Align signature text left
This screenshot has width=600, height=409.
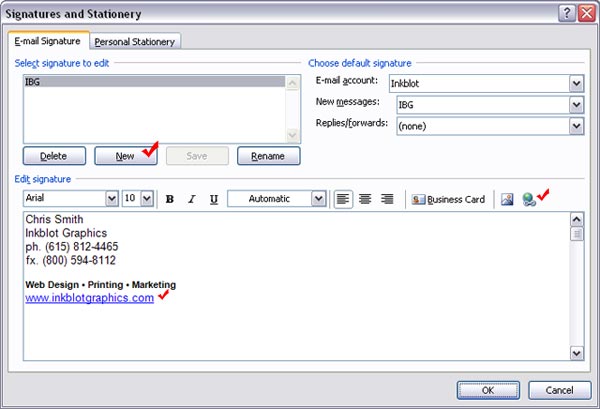point(343,199)
